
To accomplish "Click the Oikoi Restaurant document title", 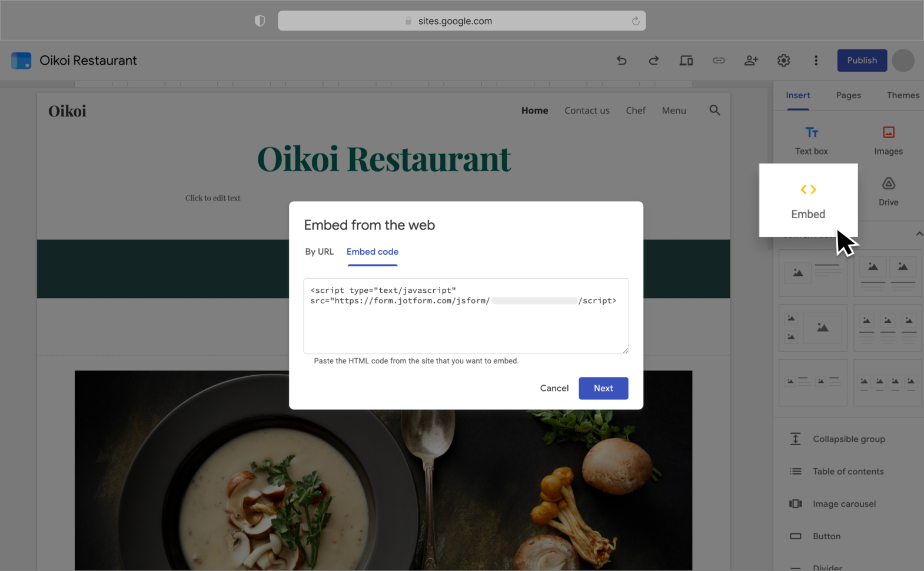I will point(88,61).
